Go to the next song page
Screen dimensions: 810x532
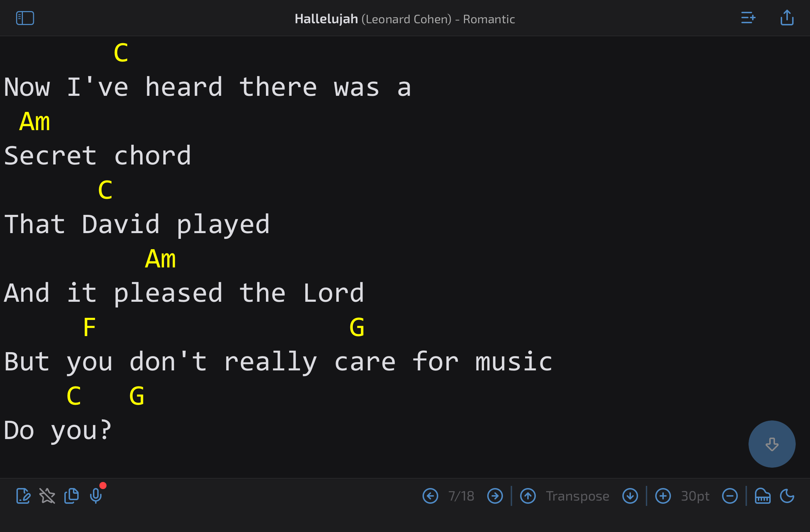[x=495, y=496]
